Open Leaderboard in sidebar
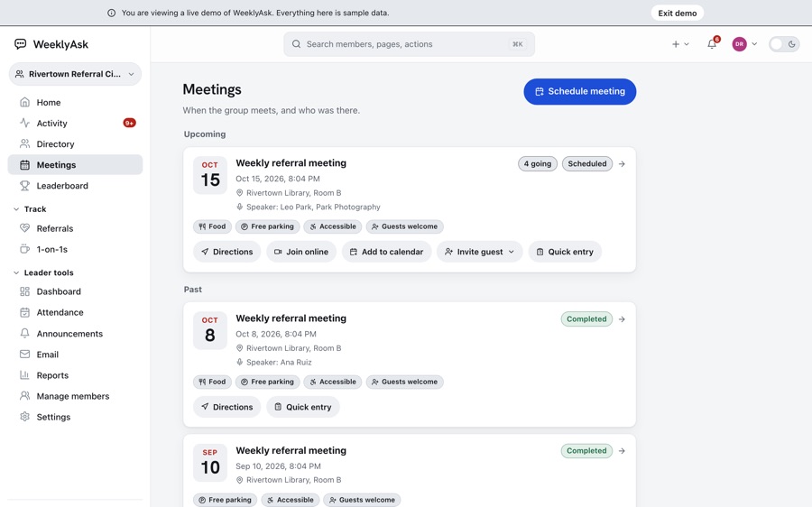Image resolution: width=812 pixels, height=507 pixels. click(75, 186)
